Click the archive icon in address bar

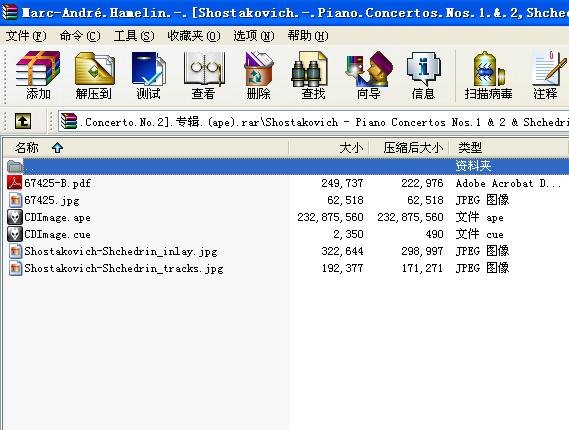coord(69,121)
